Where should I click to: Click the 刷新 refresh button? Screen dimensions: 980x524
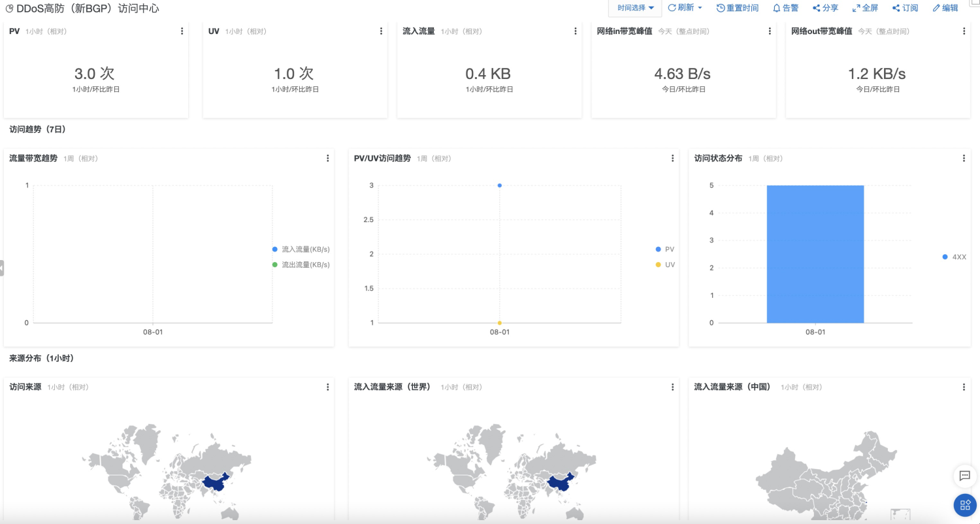(x=685, y=8)
